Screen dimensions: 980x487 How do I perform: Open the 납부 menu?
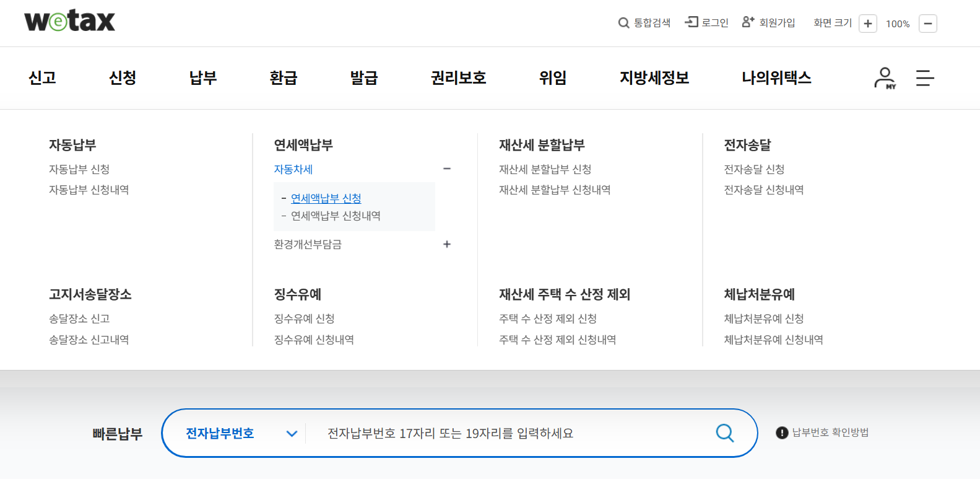203,78
